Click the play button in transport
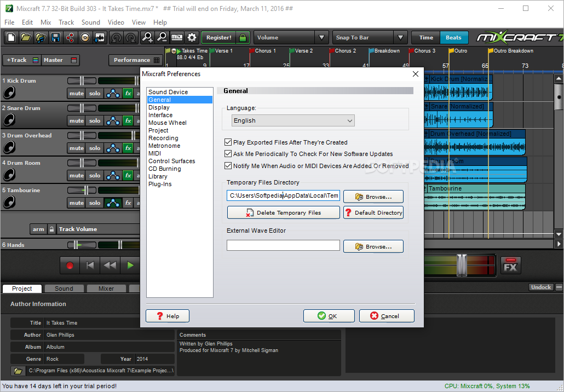 130,266
